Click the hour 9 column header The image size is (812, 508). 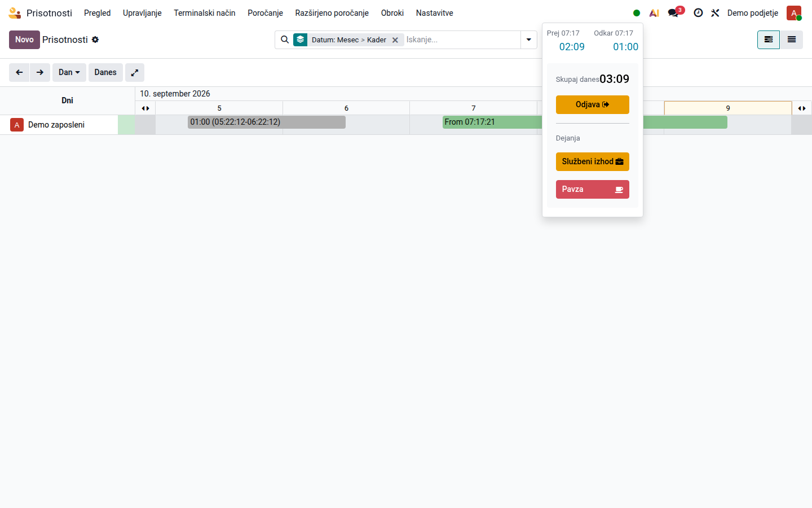point(728,108)
